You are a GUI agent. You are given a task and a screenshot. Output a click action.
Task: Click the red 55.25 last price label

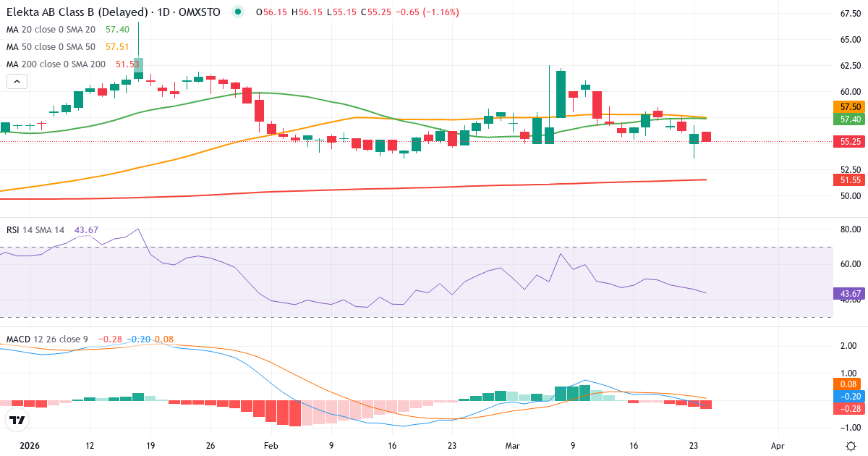coord(848,142)
